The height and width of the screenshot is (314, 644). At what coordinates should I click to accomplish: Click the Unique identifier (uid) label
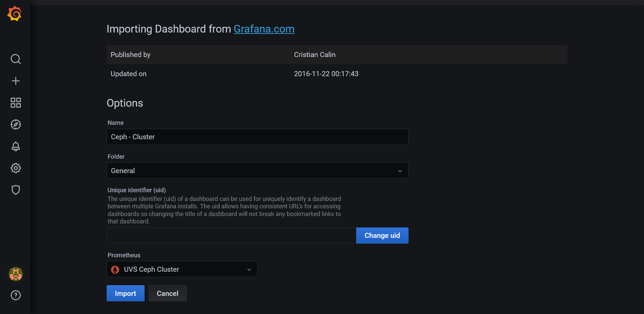pyautogui.click(x=137, y=190)
